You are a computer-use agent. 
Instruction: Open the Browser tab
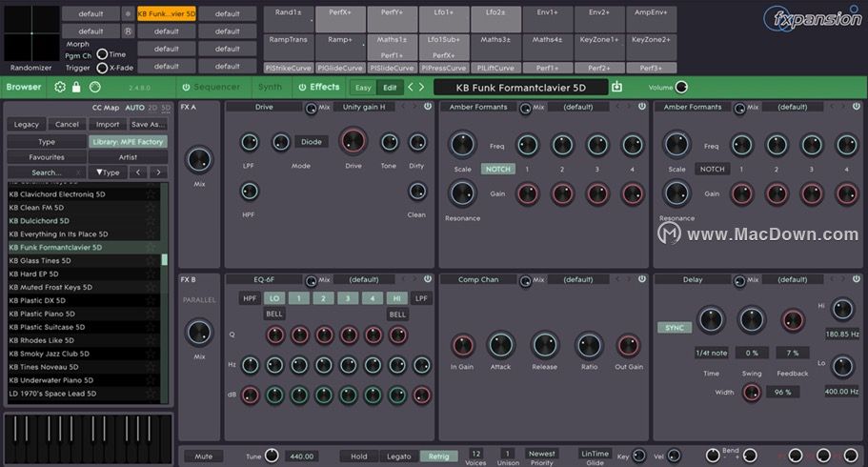24,87
